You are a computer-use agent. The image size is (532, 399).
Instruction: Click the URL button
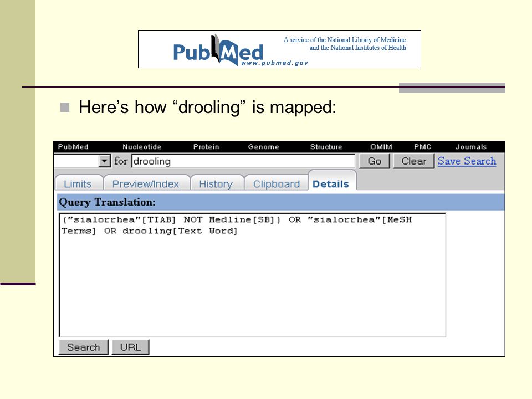(130, 347)
